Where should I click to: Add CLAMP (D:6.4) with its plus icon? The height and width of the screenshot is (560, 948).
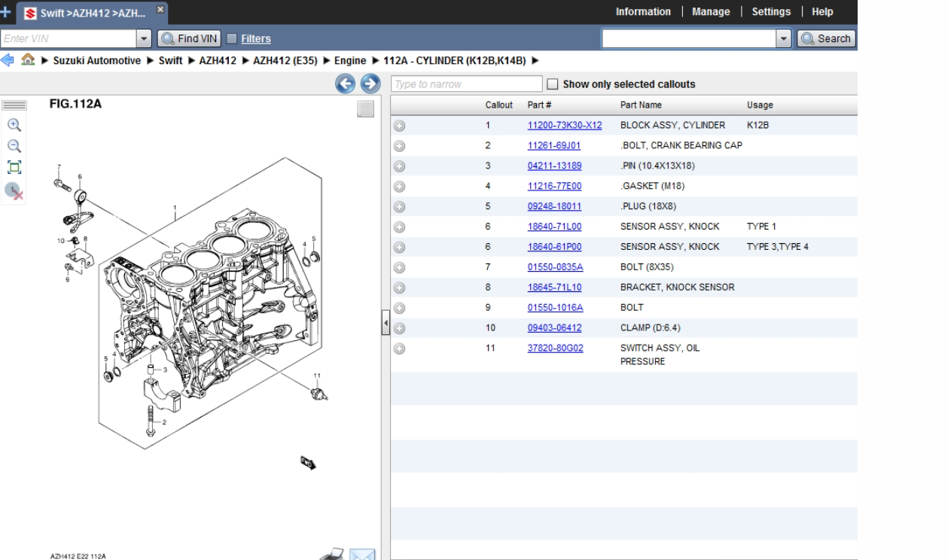(x=400, y=328)
